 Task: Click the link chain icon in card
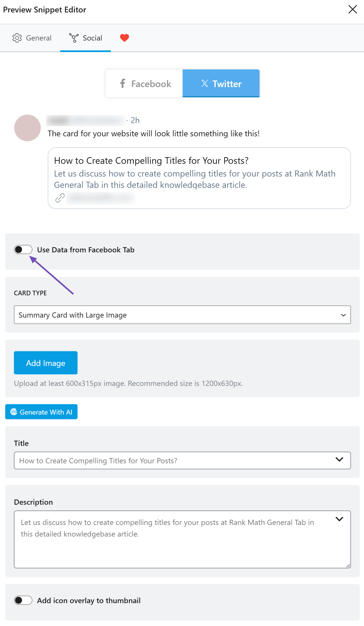[60, 198]
